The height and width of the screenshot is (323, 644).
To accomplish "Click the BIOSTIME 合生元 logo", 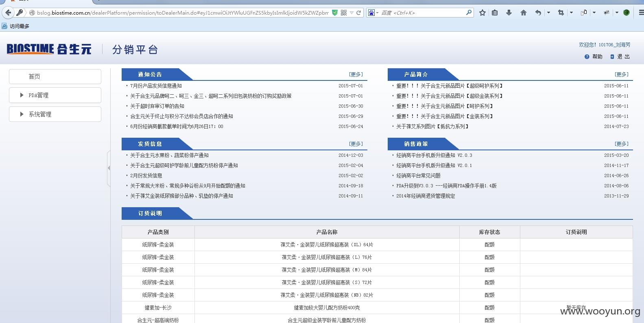I will pos(49,49).
